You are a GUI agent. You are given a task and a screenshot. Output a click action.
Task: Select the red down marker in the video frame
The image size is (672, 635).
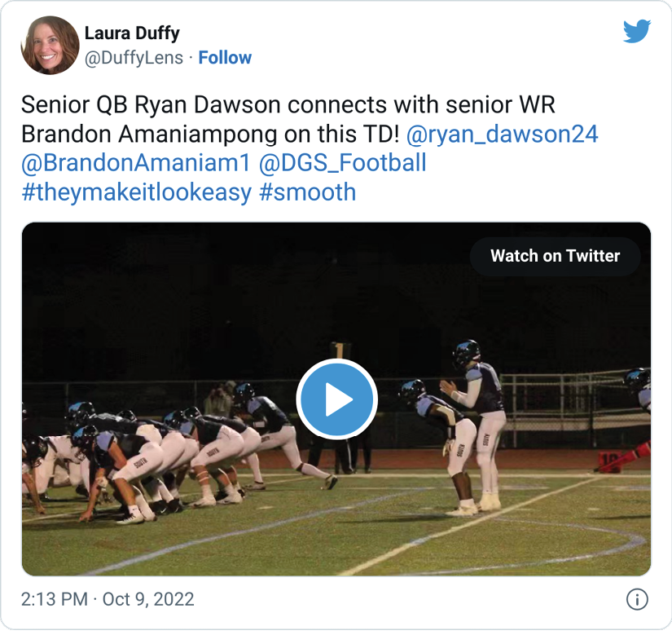[x=624, y=458]
